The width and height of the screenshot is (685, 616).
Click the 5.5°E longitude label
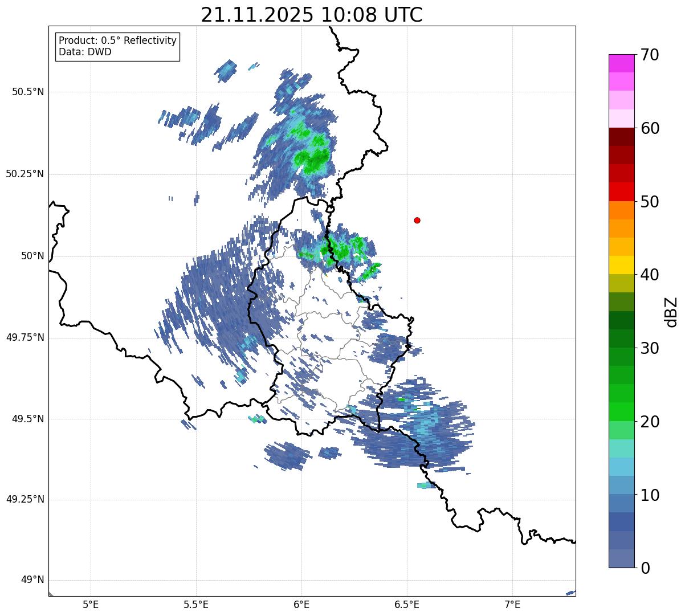click(196, 605)
